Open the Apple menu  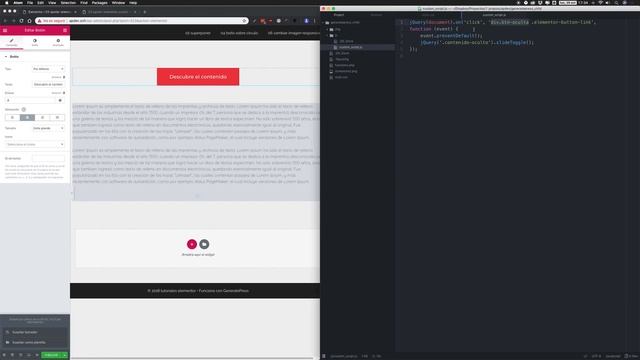7,3
